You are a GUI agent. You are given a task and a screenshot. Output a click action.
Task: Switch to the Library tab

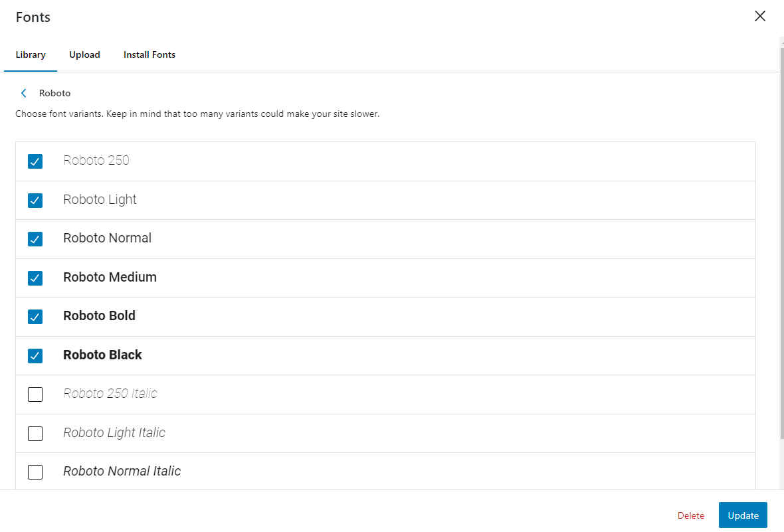click(x=31, y=54)
